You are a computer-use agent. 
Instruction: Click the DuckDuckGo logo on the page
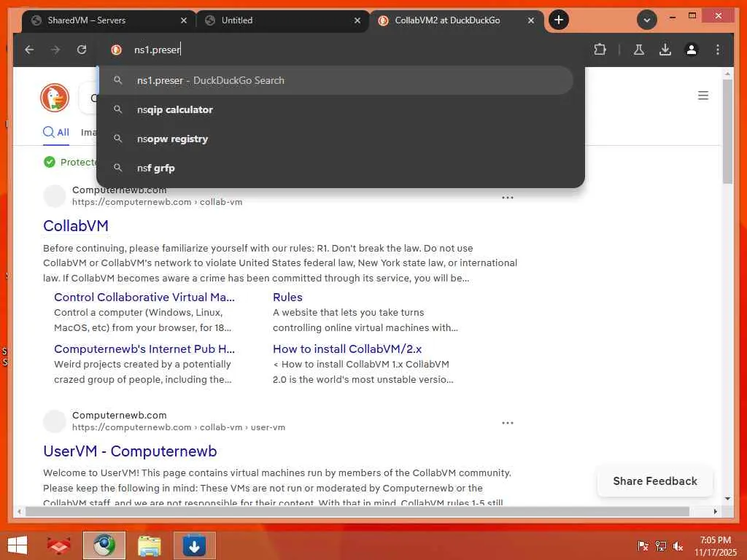[x=55, y=98]
